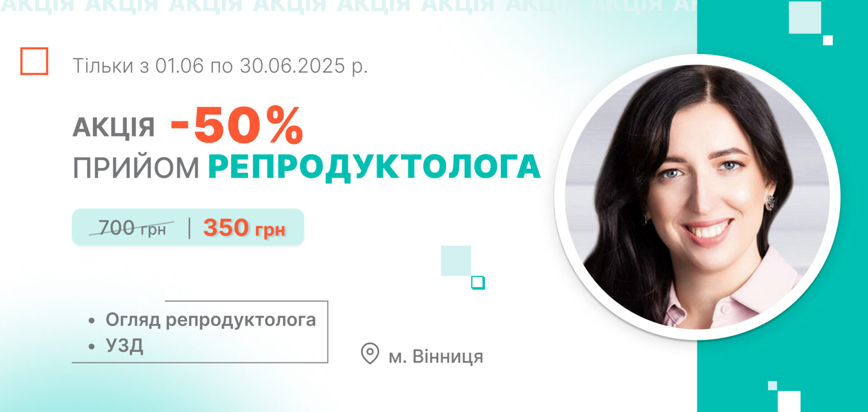The width and height of the screenshot is (868, 412).
Task: Click the УЗД list item
Action: (124, 346)
